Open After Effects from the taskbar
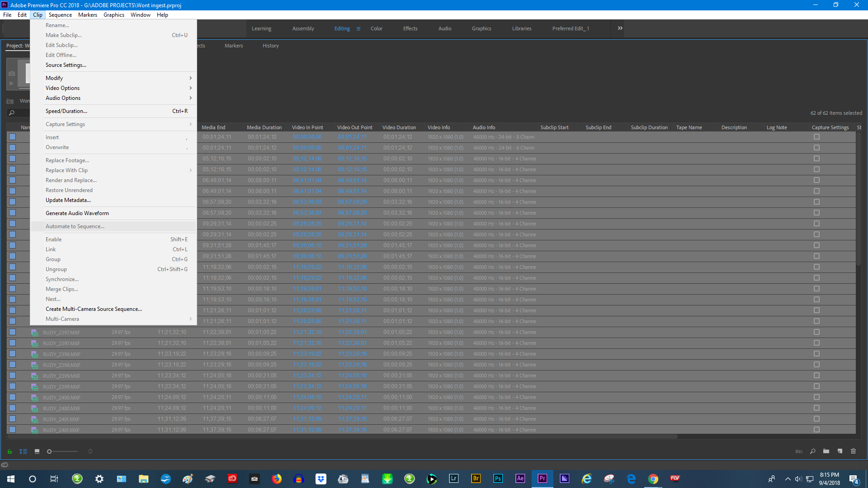The image size is (868, 488). click(520, 479)
